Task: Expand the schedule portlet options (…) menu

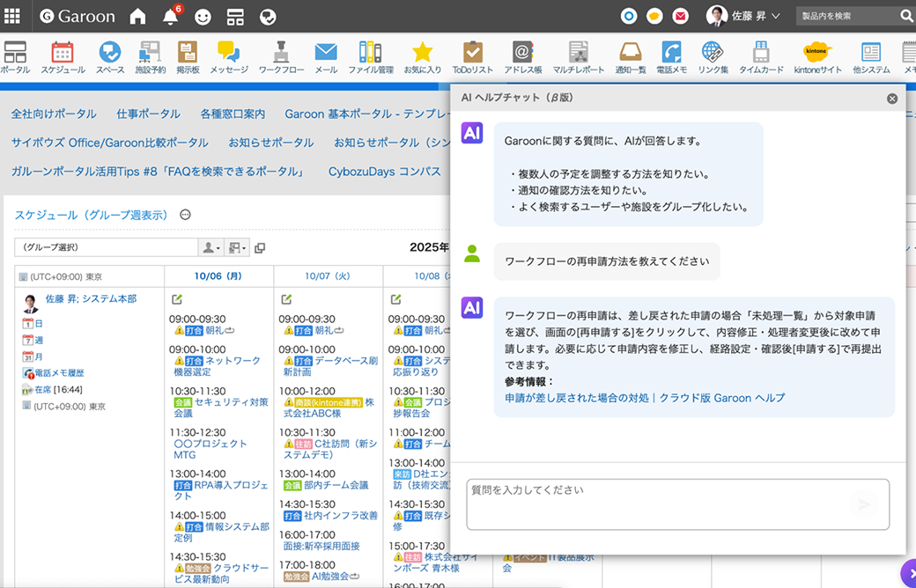Action: pos(185,215)
